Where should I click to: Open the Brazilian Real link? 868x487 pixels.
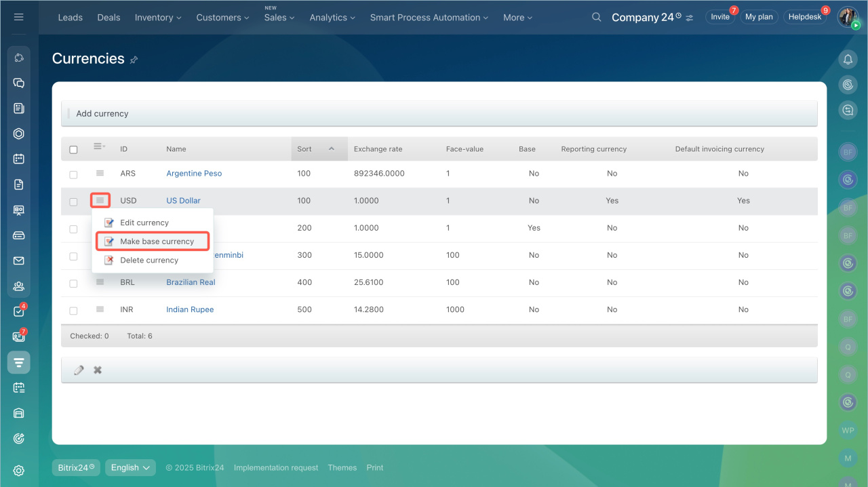click(191, 282)
